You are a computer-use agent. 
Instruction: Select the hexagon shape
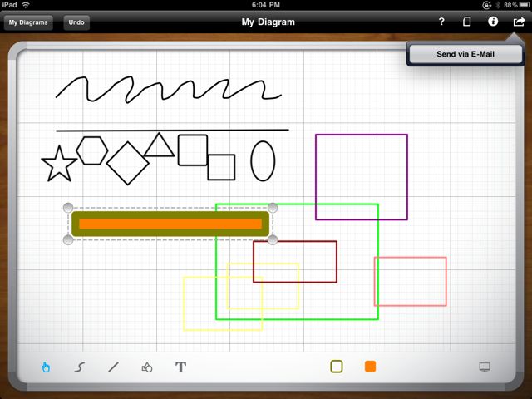(x=92, y=150)
